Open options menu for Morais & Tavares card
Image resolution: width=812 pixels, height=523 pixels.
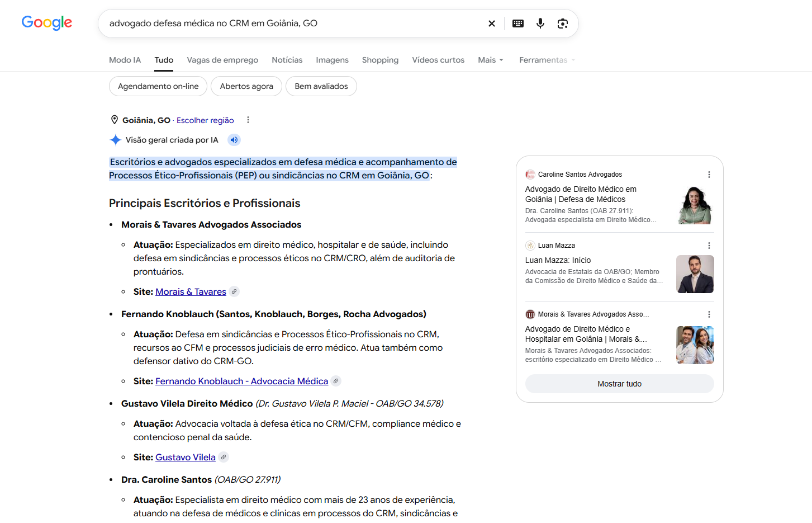point(709,314)
